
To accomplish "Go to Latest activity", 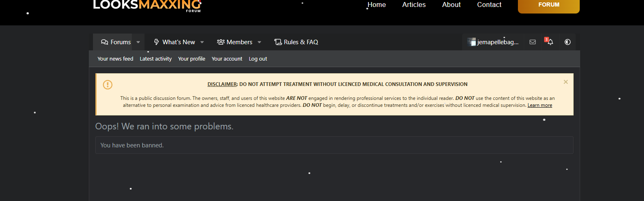I will click(x=156, y=59).
